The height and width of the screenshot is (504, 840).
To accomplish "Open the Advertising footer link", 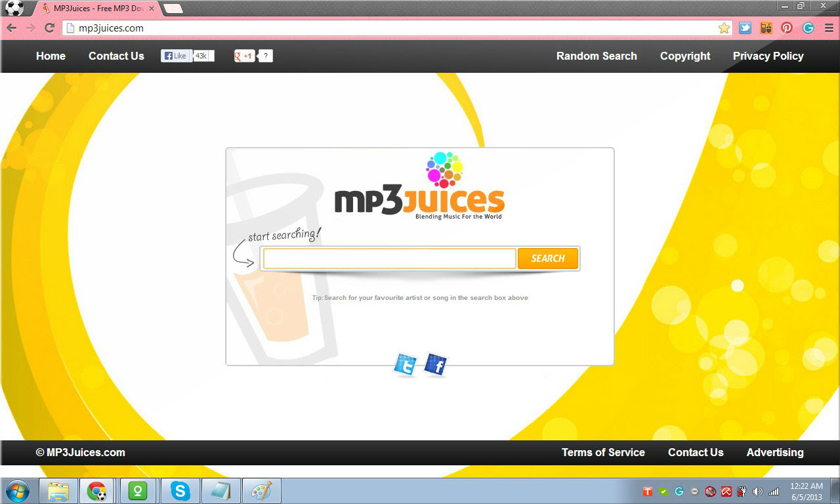I will pyautogui.click(x=775, y=452).
